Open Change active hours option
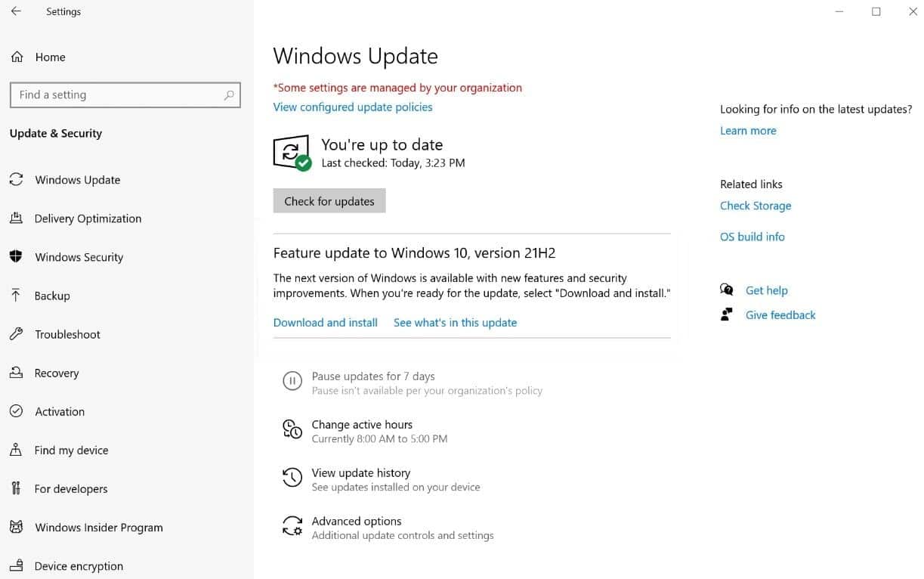 point(365,432)
